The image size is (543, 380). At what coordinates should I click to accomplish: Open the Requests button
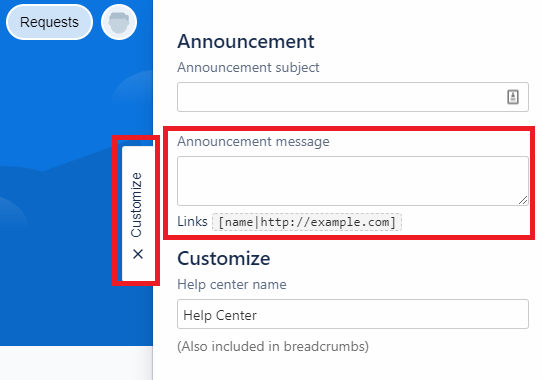click(49, 22)
